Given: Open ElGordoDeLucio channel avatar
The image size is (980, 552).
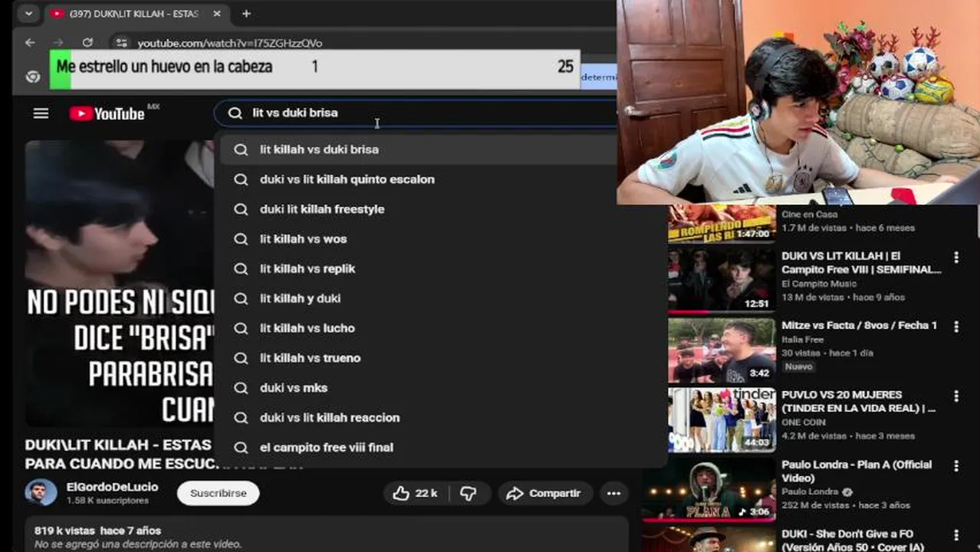Looking at the screenshot, I should tap(41, 493).
